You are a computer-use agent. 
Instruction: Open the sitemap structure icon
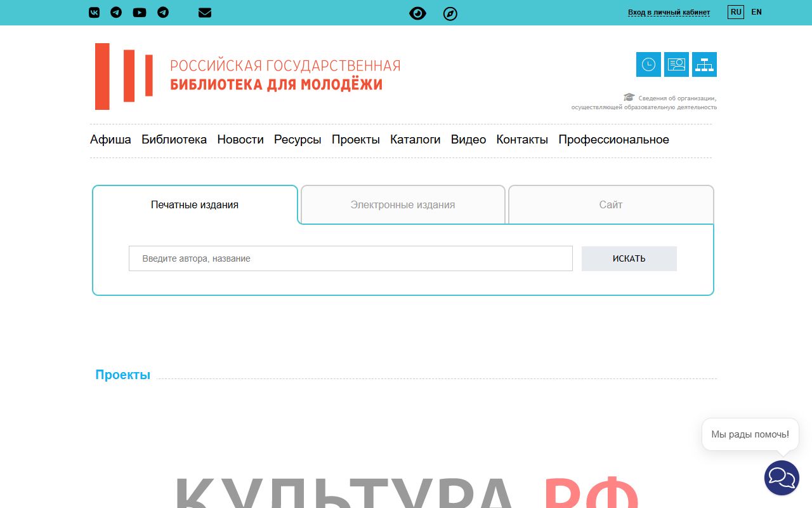tap(704, 64)
